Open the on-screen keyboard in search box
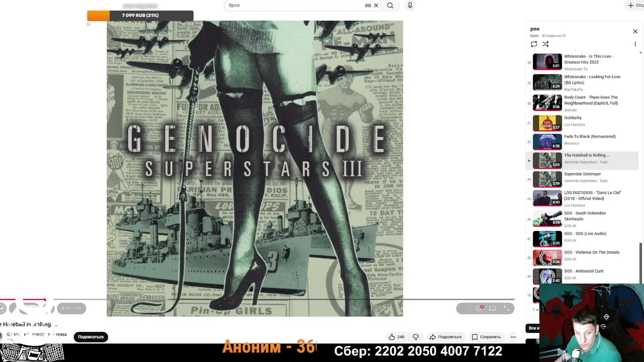The image size is (644, 362). (368, 6)
